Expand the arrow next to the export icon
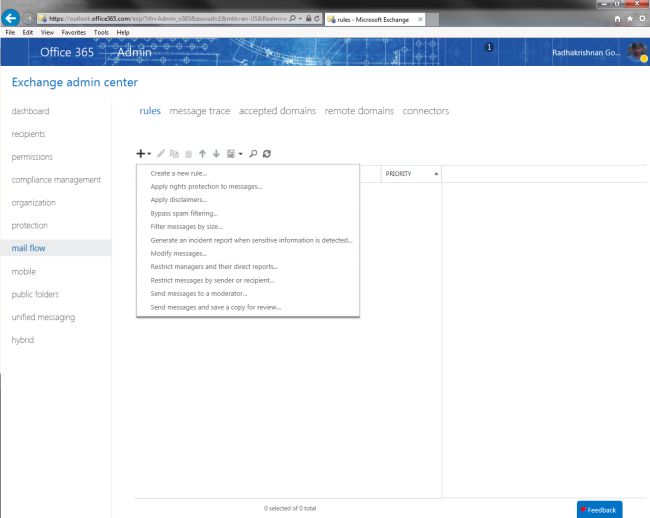This screenshot has height=518, width=650. [240, 154]
